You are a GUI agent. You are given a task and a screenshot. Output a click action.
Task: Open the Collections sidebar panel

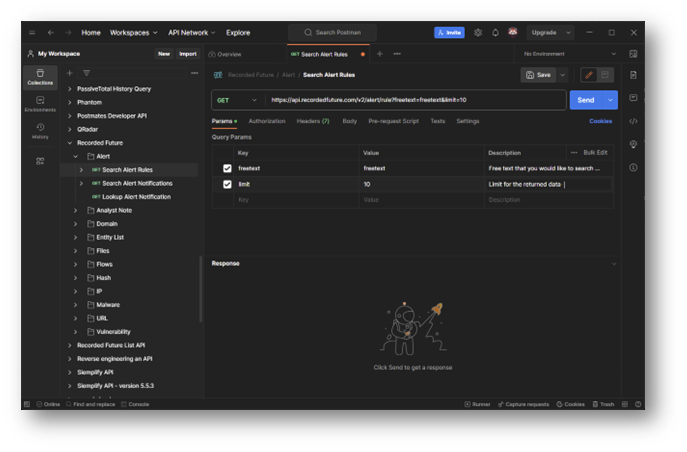[x=40, y=77]
